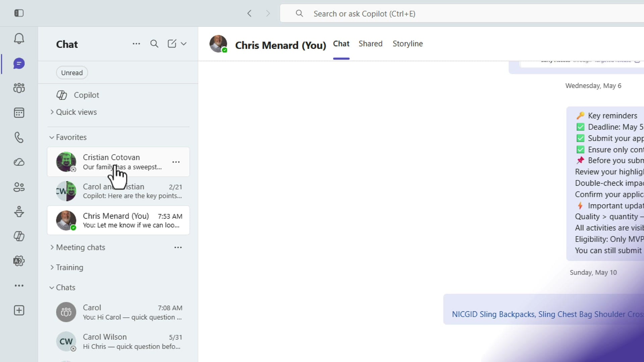
Task: Open Copilot icon in left rail
Action: pos(19,236)
